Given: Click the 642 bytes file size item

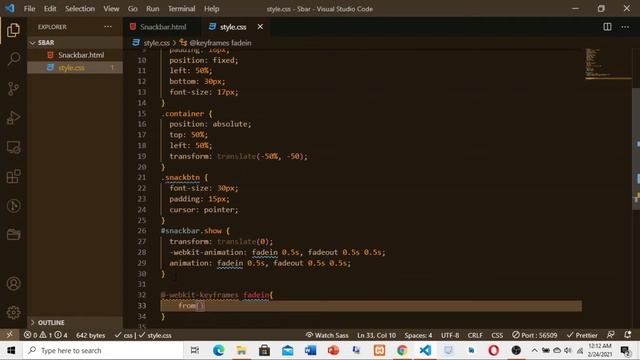Looking at the screenshot, I should 91,335.
